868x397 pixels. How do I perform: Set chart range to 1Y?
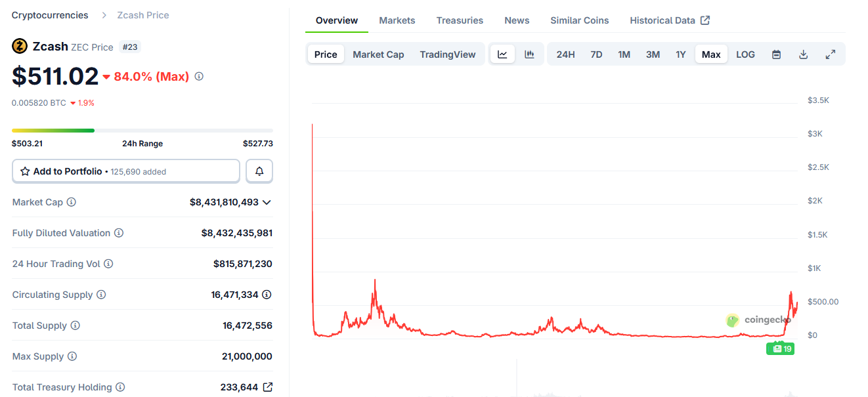681,54
